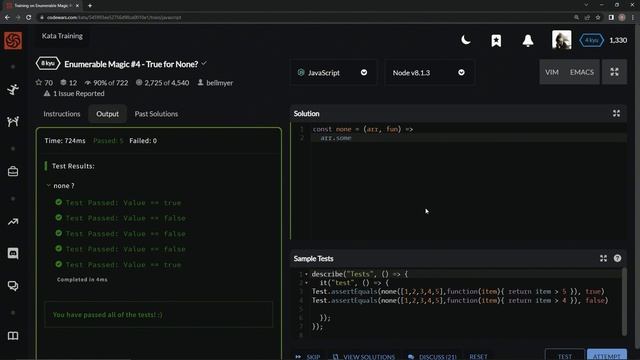Open the discussions chat sidebar icon
This screenshot has width=640, height=360.
(13, 286)
